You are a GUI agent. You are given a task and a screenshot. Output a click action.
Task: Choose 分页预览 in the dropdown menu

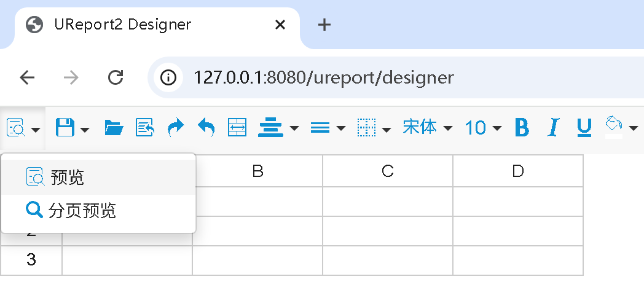[82, 211]
